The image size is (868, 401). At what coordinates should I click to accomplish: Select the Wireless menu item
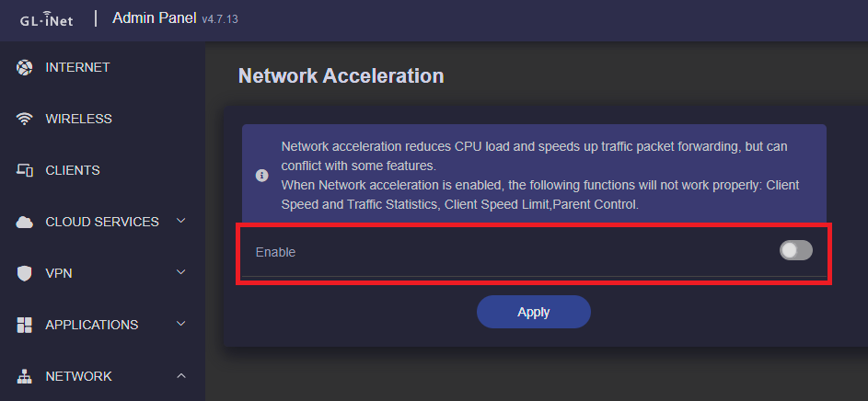(78, 119)
